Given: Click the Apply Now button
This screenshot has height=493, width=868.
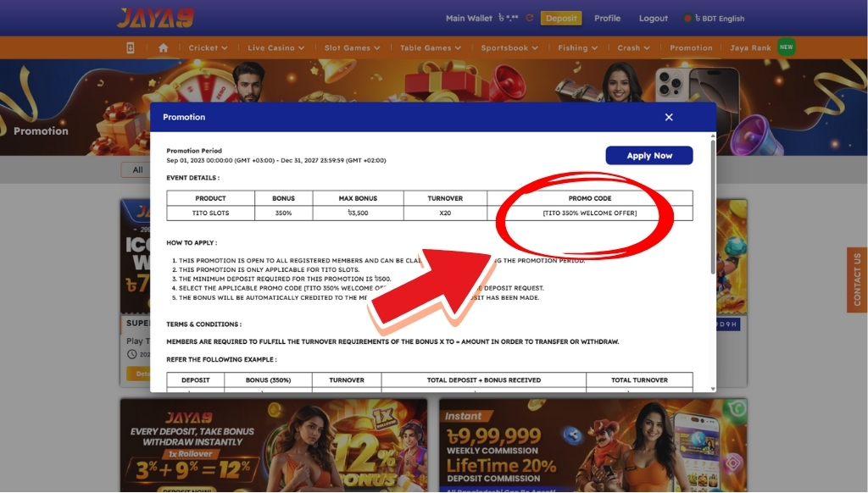Looking at the screenshot, I should (x=649, y=156).
